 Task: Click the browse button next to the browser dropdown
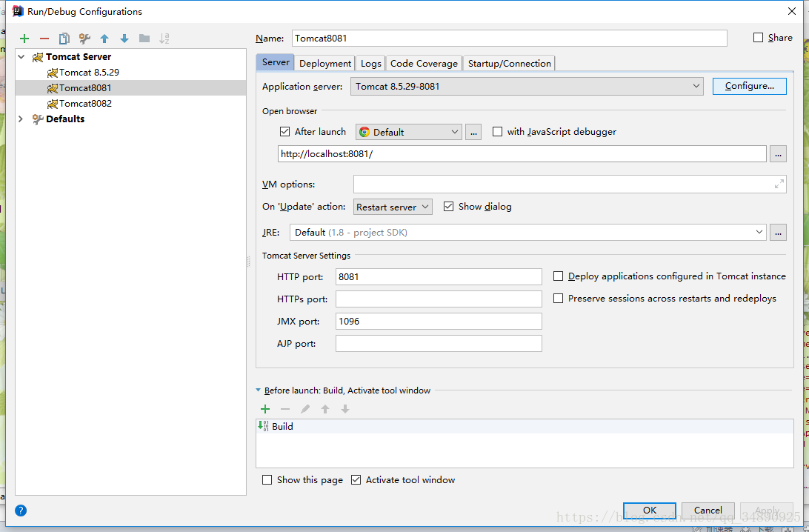coord(473,132)
